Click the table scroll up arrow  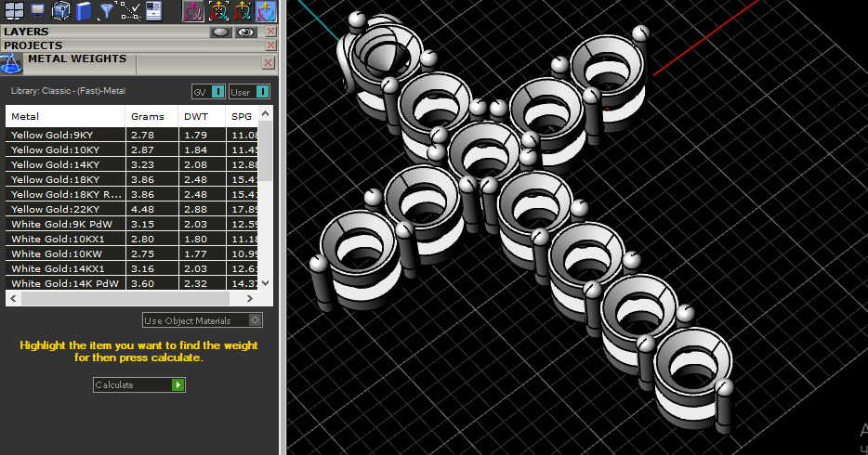point(265,113)
